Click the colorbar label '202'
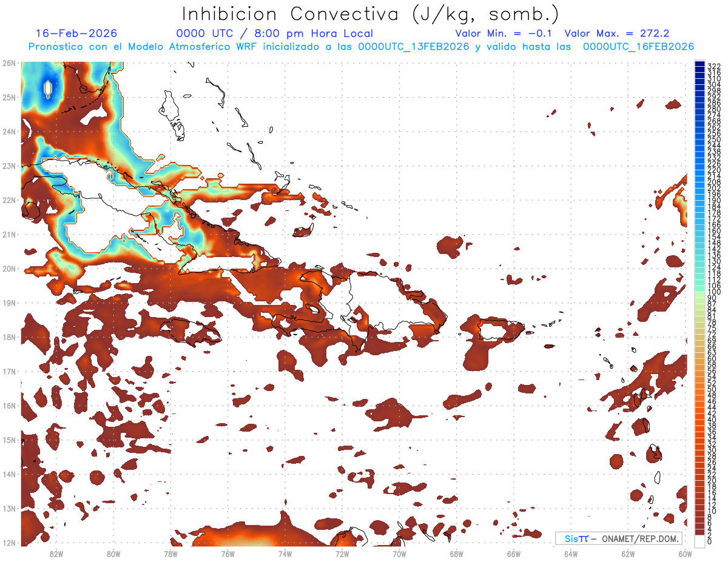The width and height of the screenshot is (728, 562). (x=714, y=188)
